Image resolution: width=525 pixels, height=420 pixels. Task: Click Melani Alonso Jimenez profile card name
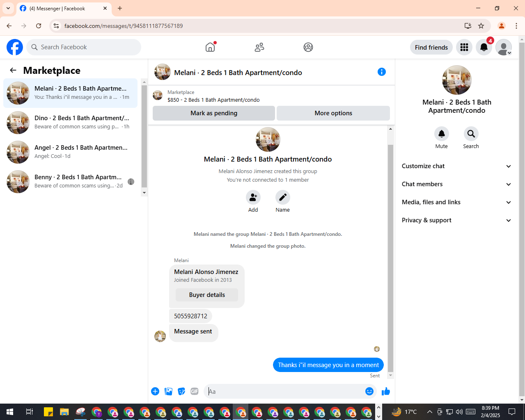tap(206, 272)
